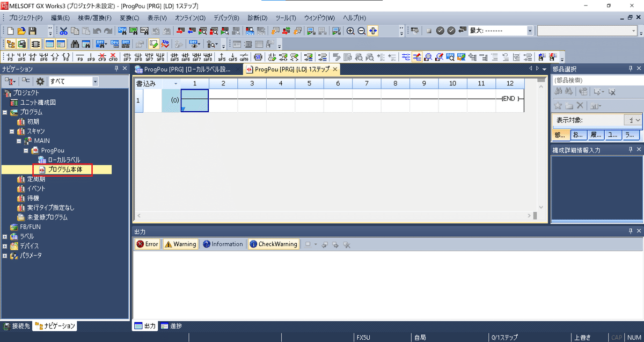Insert an open contact with the F5 icon
The width and height of the screenshot is (644, 342).
click(10, 56)
